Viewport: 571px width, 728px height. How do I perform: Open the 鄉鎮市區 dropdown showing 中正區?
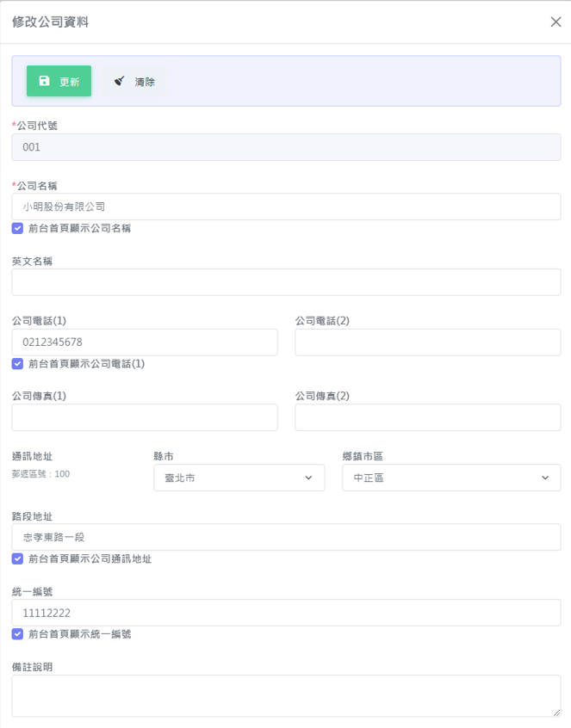450,478
